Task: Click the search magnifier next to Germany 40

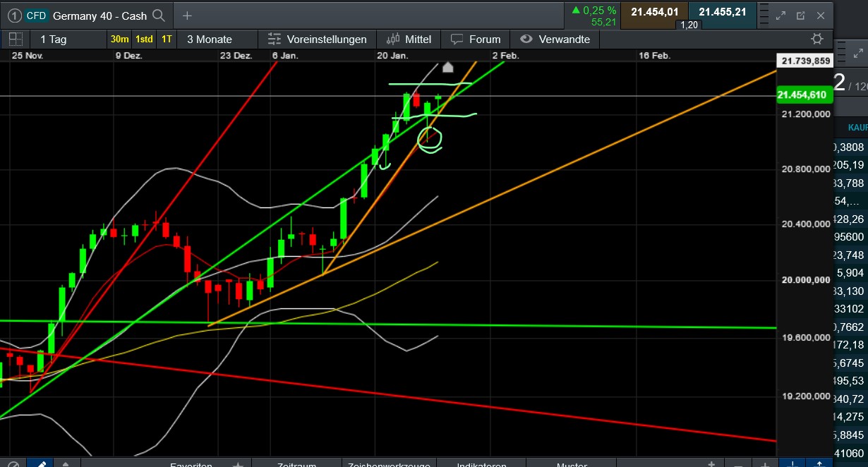Action: pos(159,15)
